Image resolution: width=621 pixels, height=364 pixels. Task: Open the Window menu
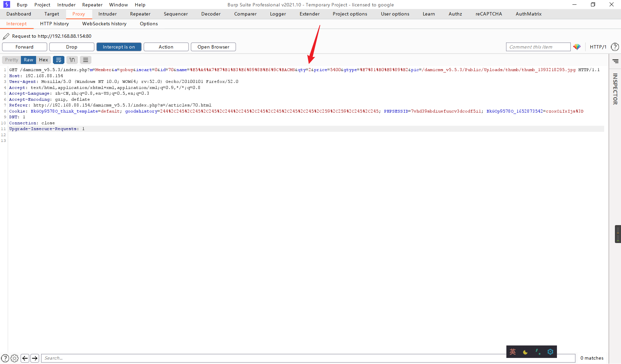pyautogui.click(x=119, y=5)
